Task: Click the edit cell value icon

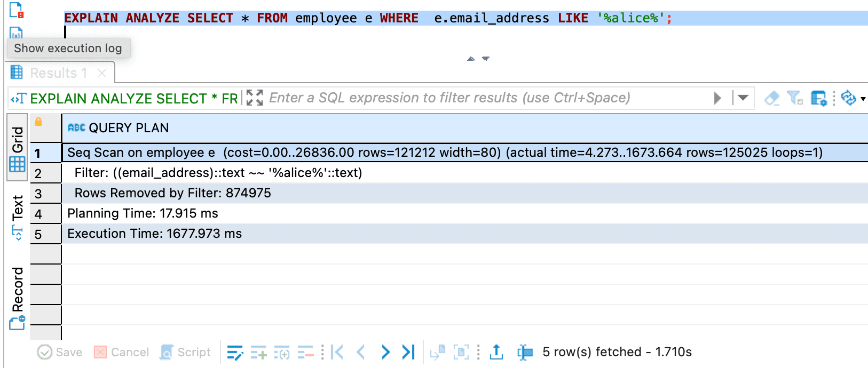Action: [x=235, y=352]
